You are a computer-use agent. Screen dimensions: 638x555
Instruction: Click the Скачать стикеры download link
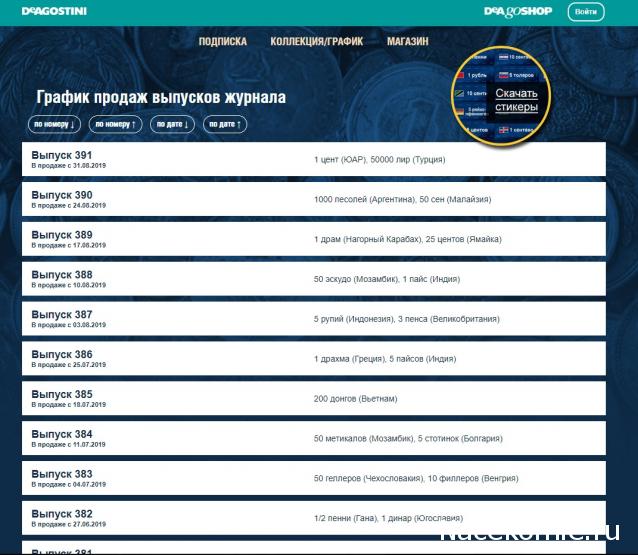pos(516,100)
